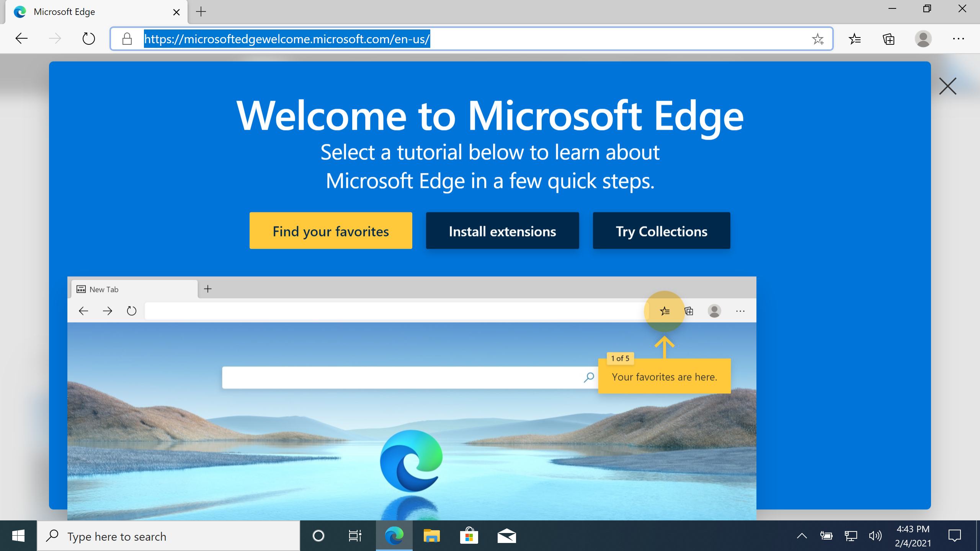
Task: Click Find your favorites
Action: 330,230
